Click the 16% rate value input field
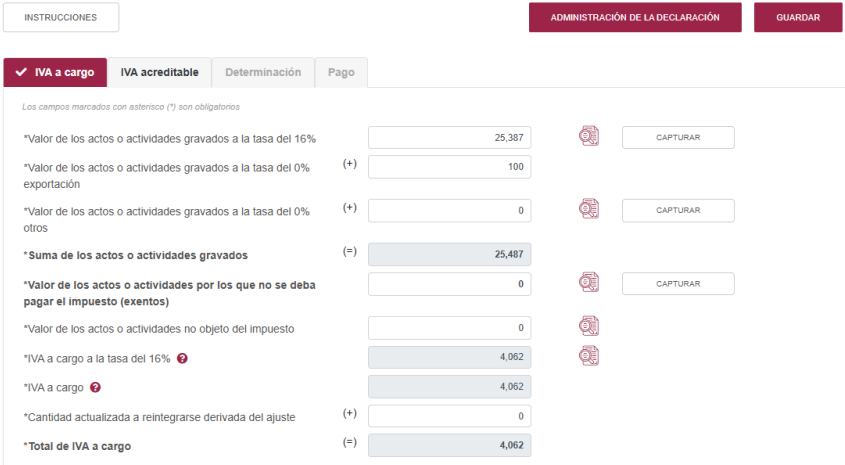The image size is (845, 465). (449, 138)
